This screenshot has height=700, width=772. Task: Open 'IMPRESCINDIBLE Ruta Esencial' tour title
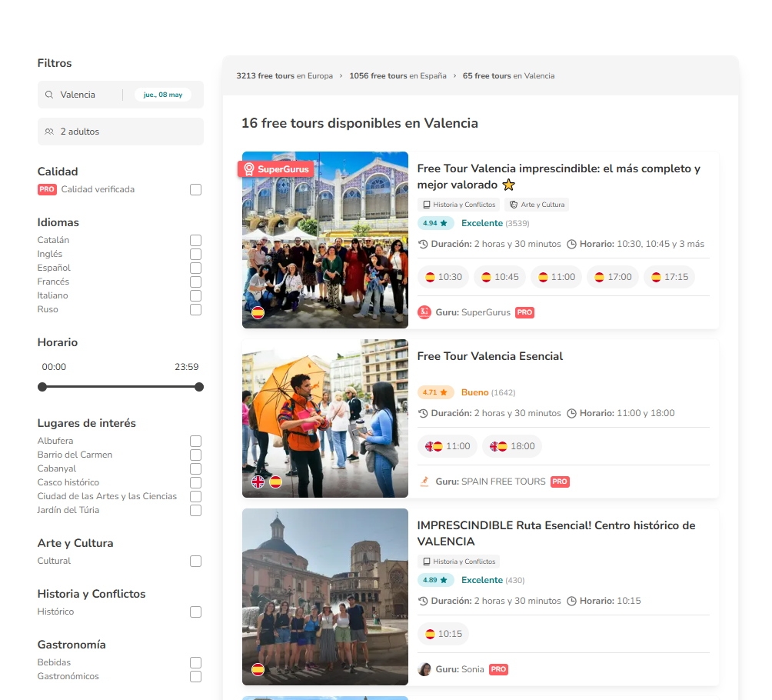557,533
